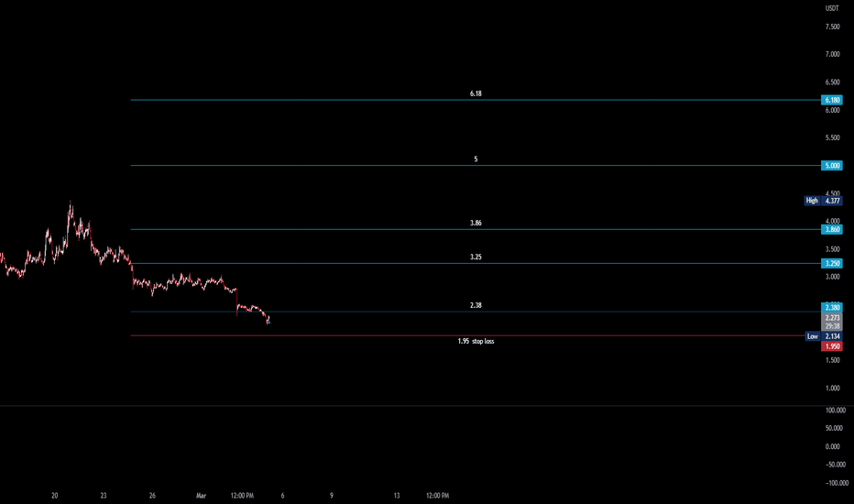The height and width of the screenshot is (504, 854).
Task: Select the '3.86' horizontal line label
Action: [x=476, y=223]
